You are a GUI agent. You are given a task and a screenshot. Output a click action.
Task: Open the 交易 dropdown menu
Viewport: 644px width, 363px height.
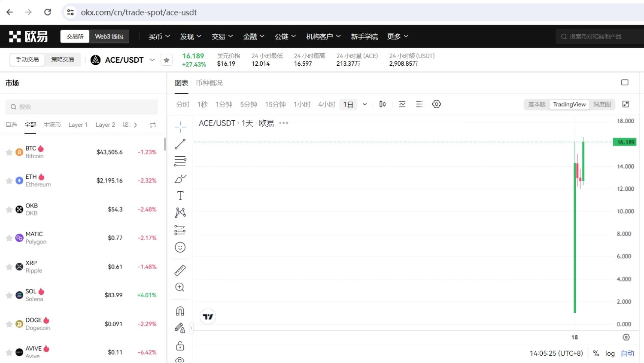point(222,37)
